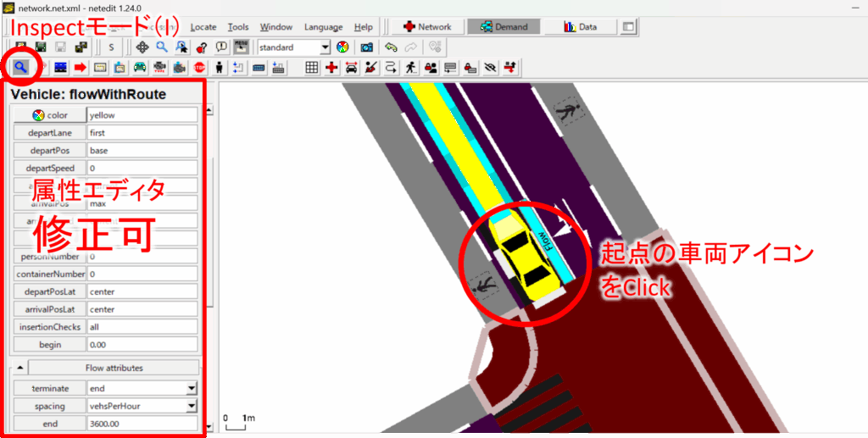Click the camera screenshot icon
868x438 pixels.
point(367,47)
